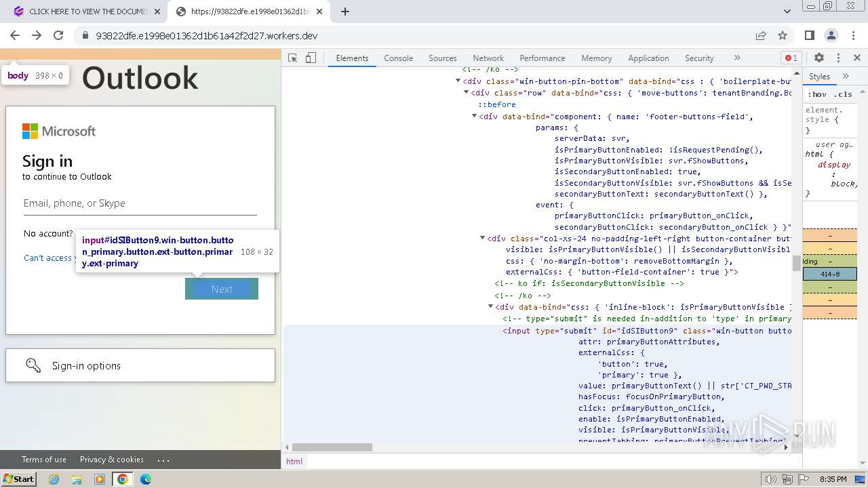Click the Email, phone, or Skype field
Screen dimensions: 868x488
(140, 203)
